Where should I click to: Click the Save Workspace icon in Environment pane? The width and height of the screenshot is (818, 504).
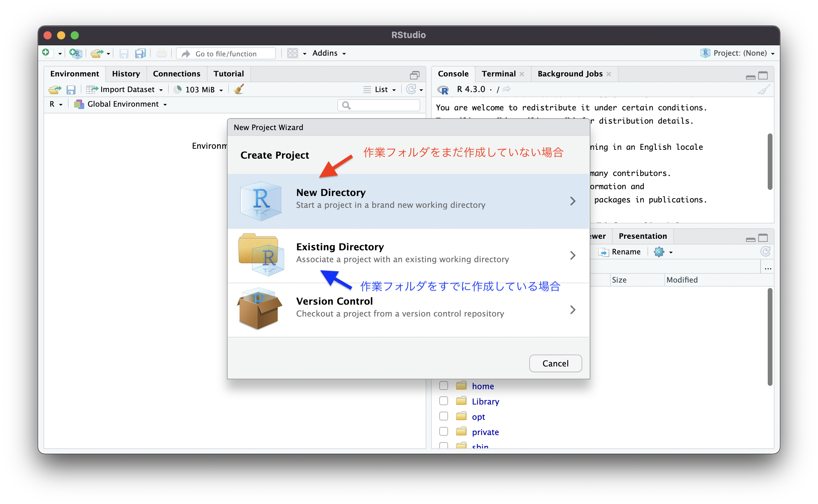tap(71, 90)
